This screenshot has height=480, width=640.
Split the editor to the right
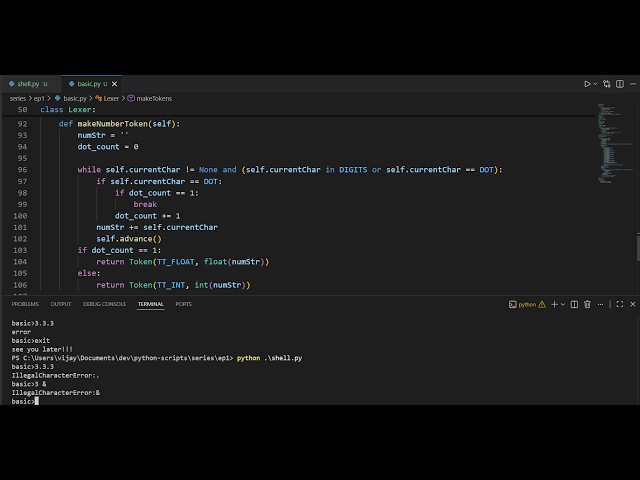click(x=620, y=84)
